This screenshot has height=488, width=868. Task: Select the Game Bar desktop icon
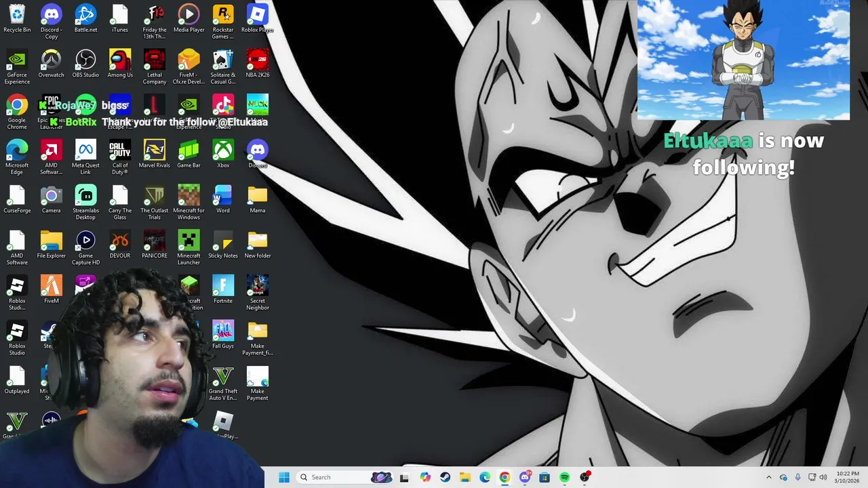[189, 154]
